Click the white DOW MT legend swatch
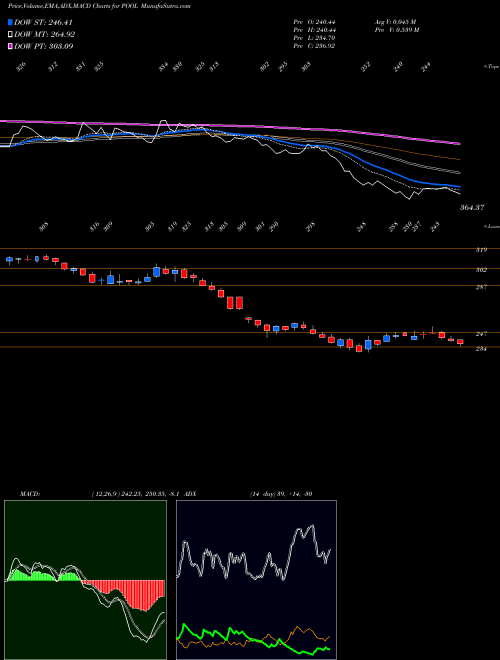Screen dimensions: 500x660 [10, 35]
